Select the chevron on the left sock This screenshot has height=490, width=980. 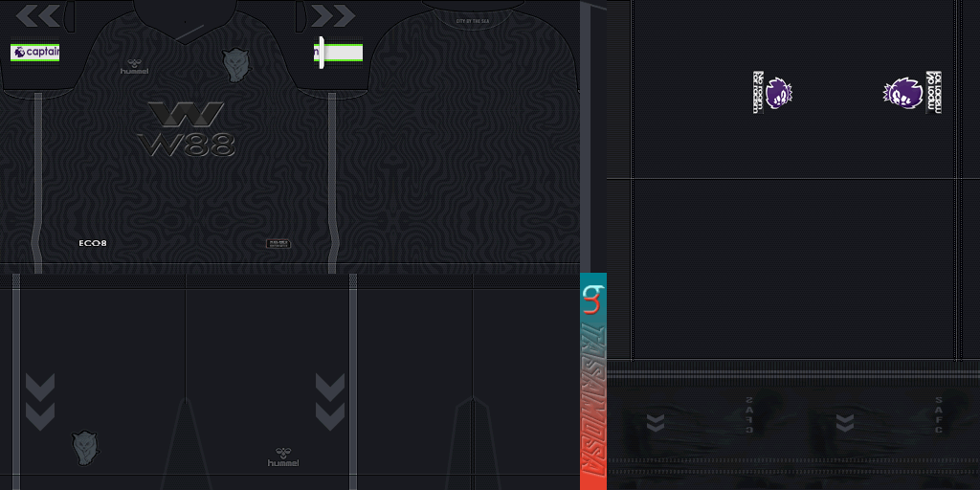coord(656,422)
